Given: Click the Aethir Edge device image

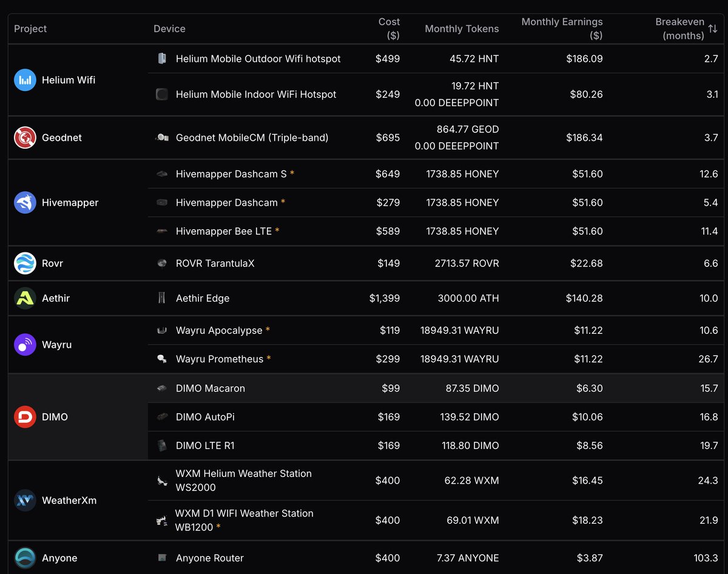Looking at the screenshot, I should pyautogui.click(x=161, y=298).
